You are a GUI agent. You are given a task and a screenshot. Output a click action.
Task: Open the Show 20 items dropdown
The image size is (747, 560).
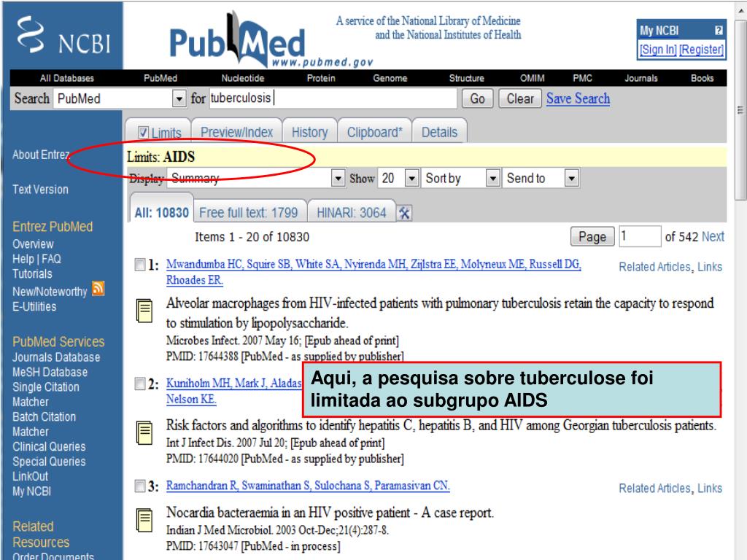click(411, 179)
